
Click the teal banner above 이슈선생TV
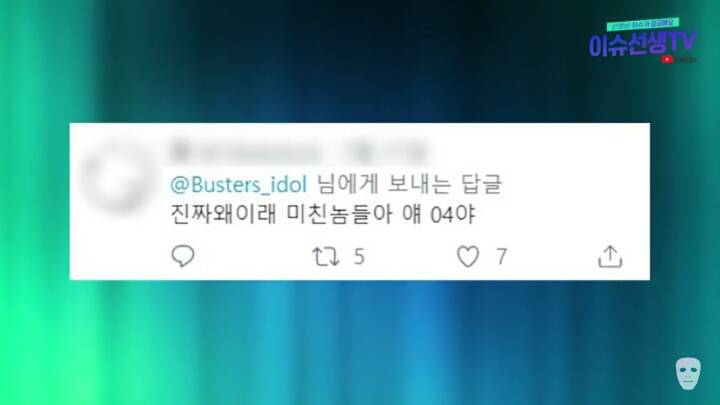click(x=642, y=24)
